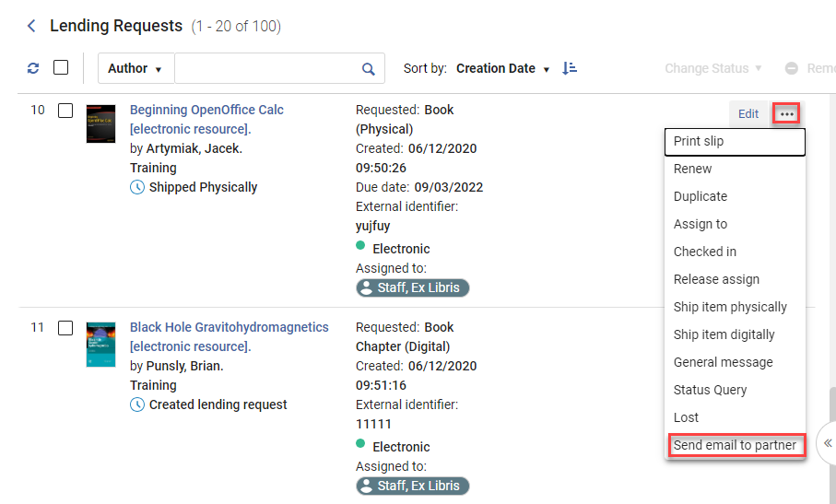Click the Beginning OpenOffice Calc cover thumbnail
This screenshot has width=836, height=504.
pos(100,123)
